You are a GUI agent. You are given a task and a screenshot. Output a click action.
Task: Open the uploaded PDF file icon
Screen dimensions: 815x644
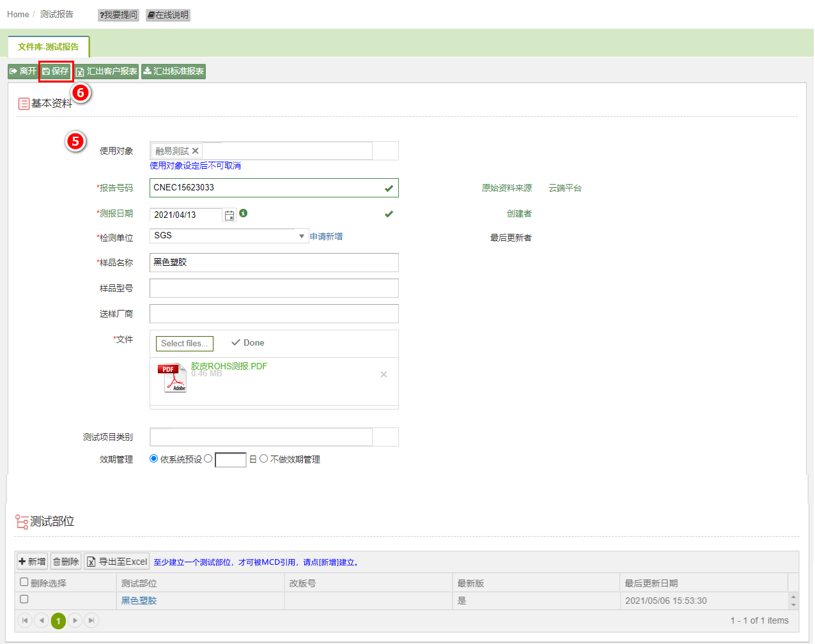pos(172,377)
